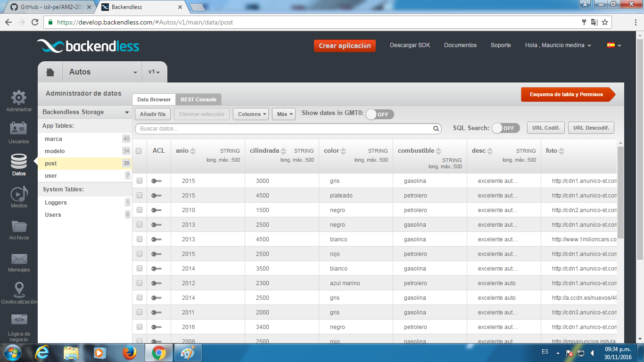644x362 pixels.
Task: Click the URL Codif. button
Action: click(x=546, y=128)
